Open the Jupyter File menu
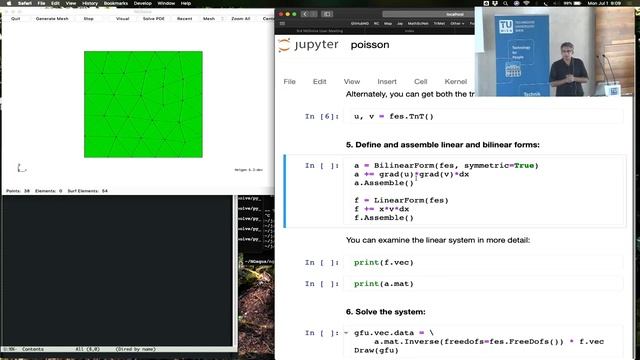Image resolution: width=640 pixels, height=360 pixels. [x=289, y=82]
